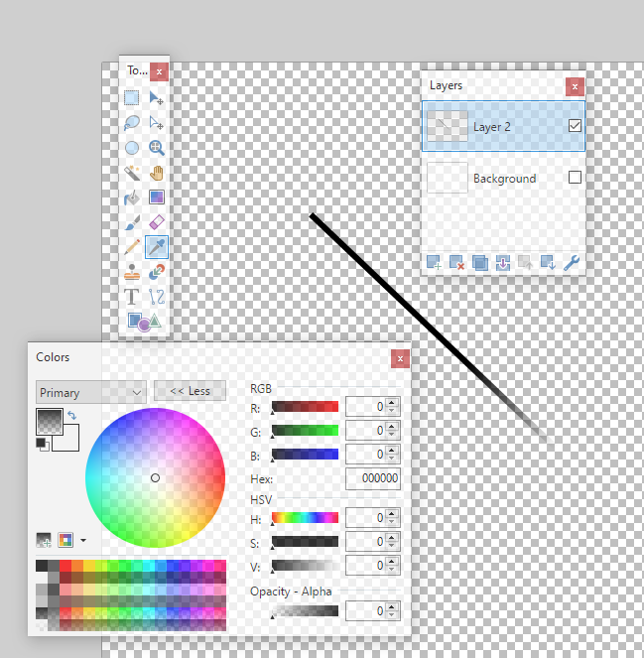Click the black and white reset colors icon
This screenshot has width=644, height=658.
(x=42, y=444)
